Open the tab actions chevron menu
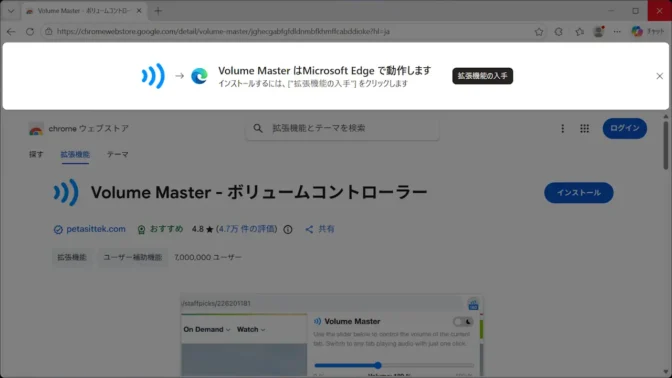Viewport: 672px width, 378px height. click(11, 11)
